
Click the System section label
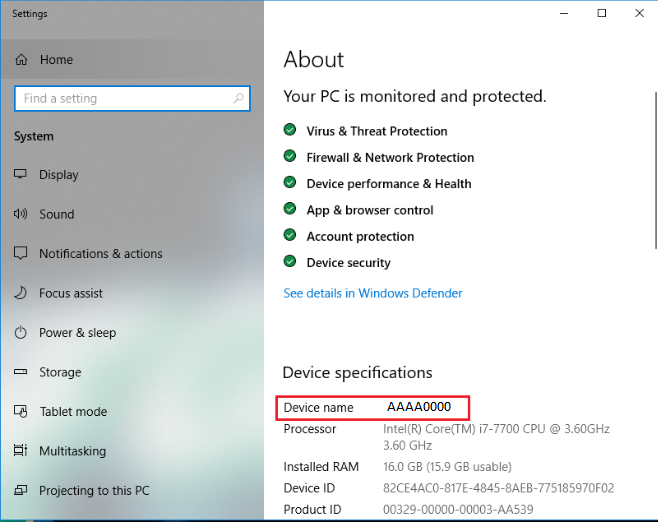(34, 136)
